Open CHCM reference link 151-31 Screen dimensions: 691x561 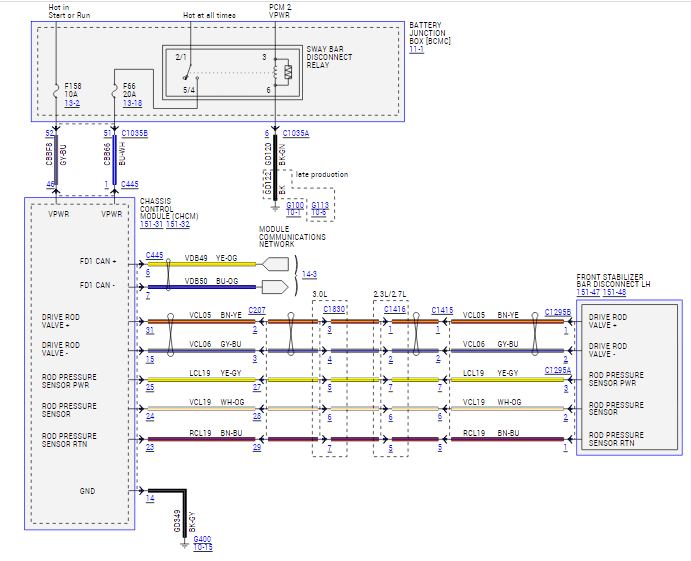click(x=151, y=224)
